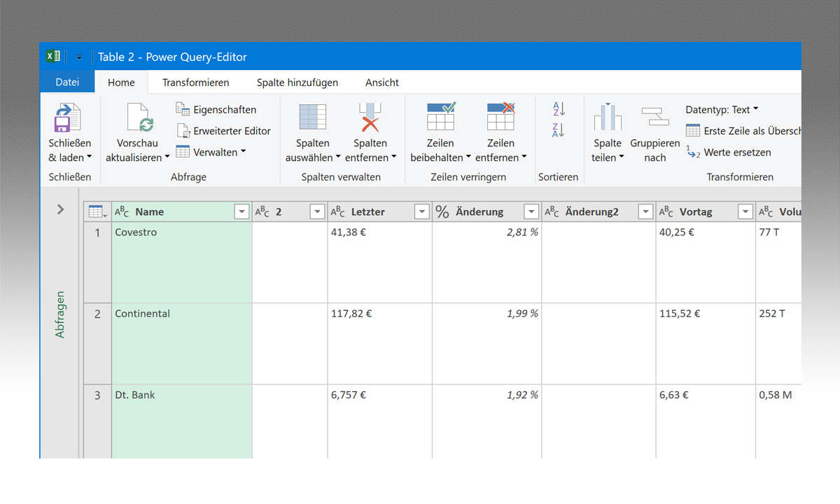Open the column 2 filter dropdown
The image size is (840, 504).
click(317, 211)
